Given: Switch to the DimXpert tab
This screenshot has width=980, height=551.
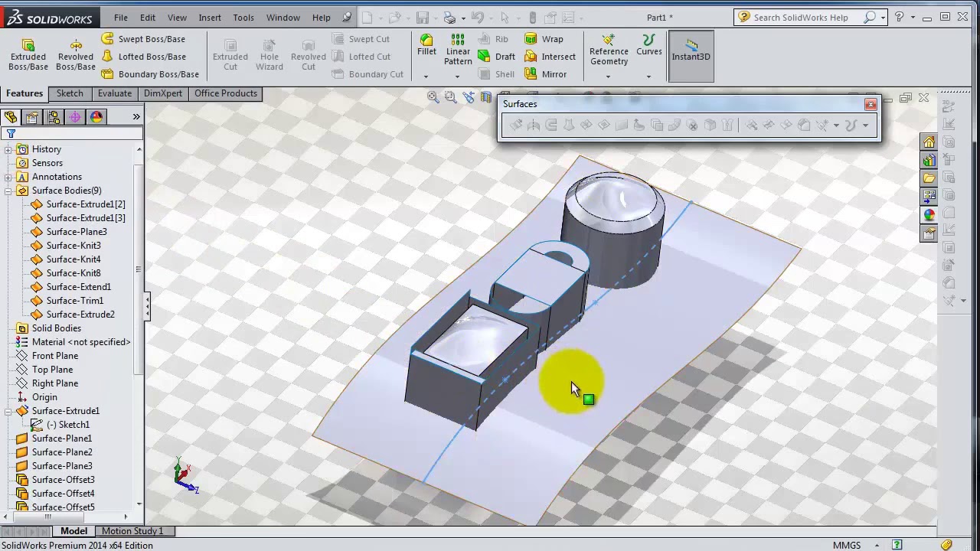Looking at the screenshot, I should point(163,93).
